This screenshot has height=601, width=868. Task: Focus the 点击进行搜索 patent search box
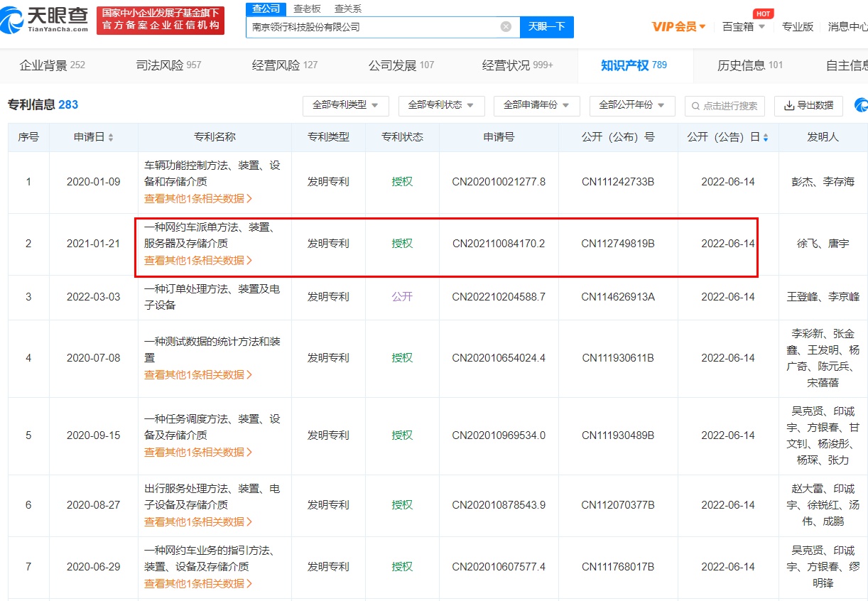coord(725,105)
